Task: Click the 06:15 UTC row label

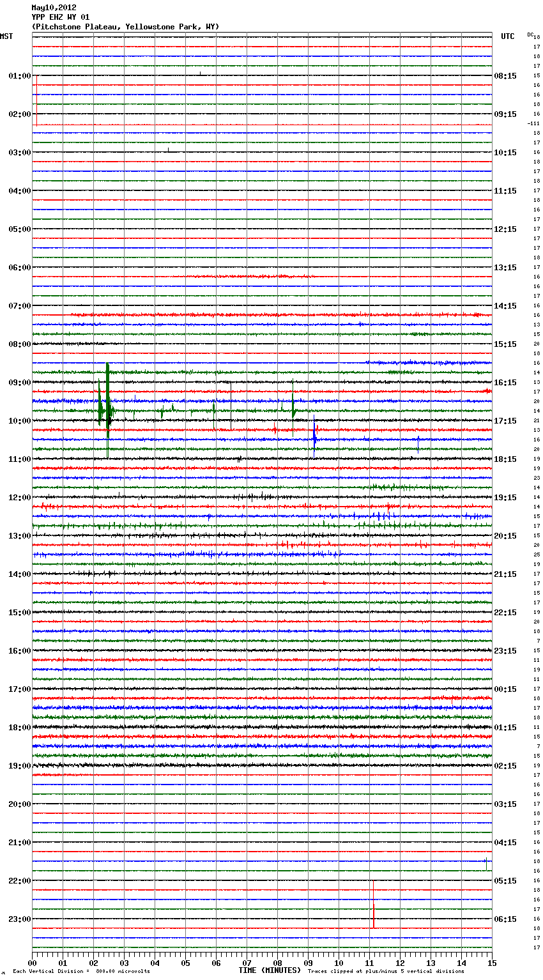Action: (505, 919)
